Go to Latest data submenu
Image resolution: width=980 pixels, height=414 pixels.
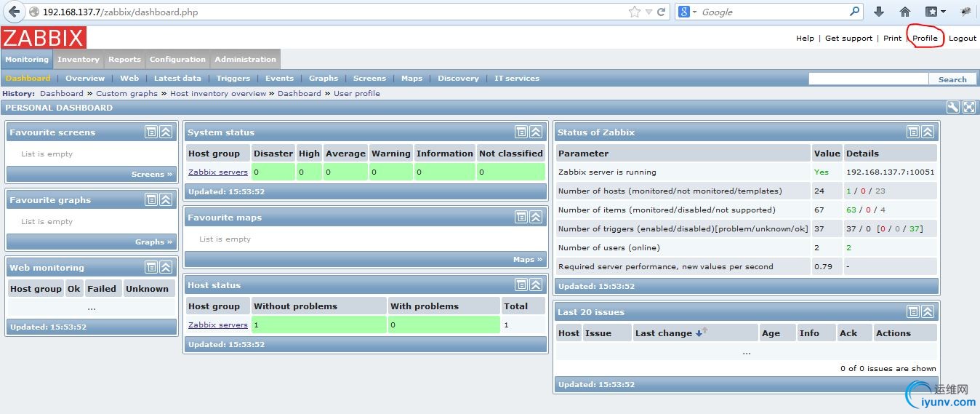(177, 79)
